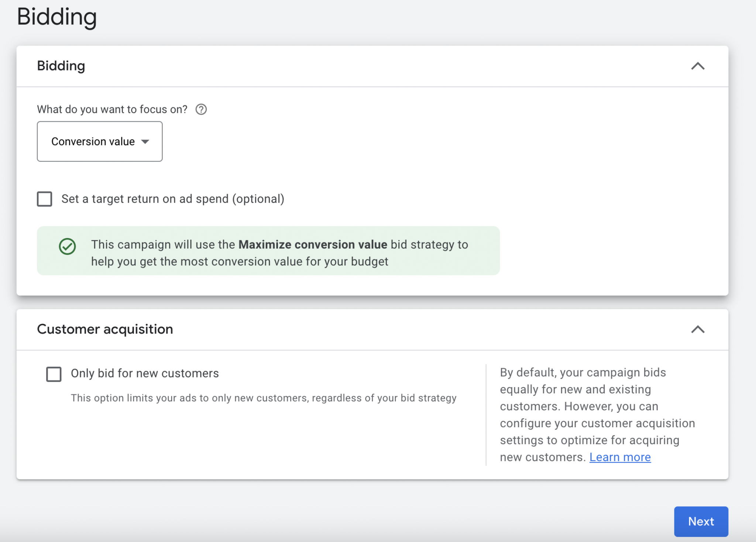Click the 'Only bid for new customers' label
Screen dimensions: 756x542
[x=145, y=373]
